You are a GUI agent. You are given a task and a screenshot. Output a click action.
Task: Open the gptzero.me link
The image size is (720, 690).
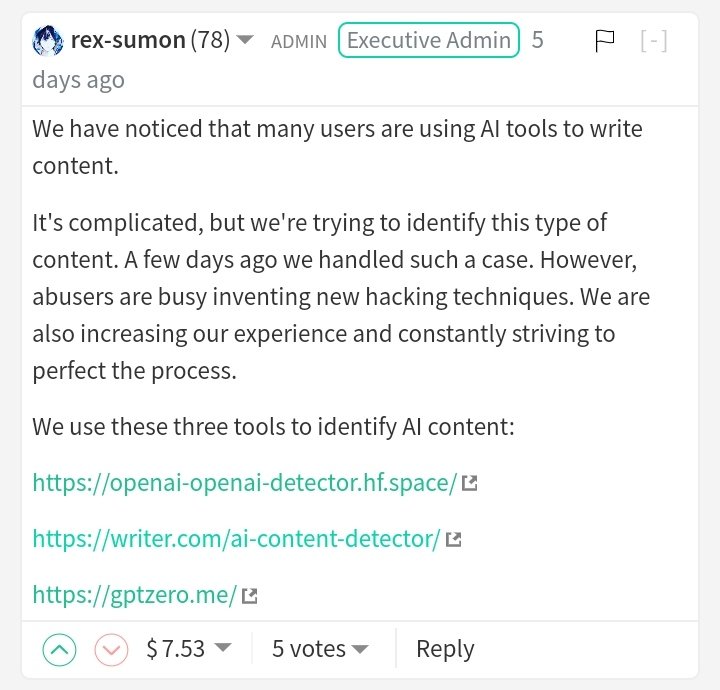tap(134, 596)
